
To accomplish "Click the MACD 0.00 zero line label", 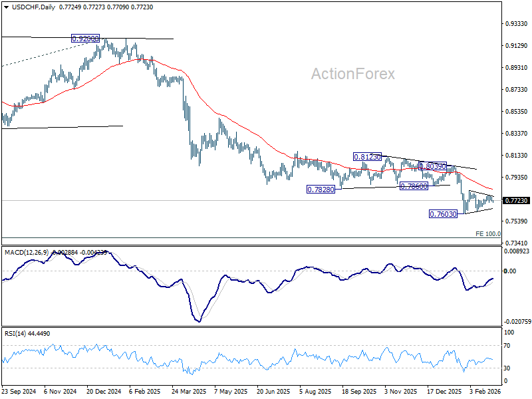I will [x=510, y=271].
